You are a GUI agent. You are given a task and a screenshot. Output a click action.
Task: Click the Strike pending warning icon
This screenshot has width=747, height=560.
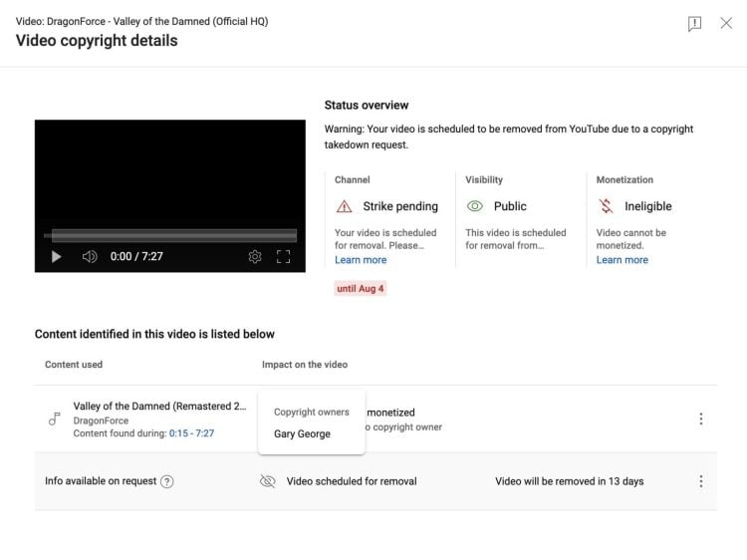pyautogui.click(x=345, y=206)
